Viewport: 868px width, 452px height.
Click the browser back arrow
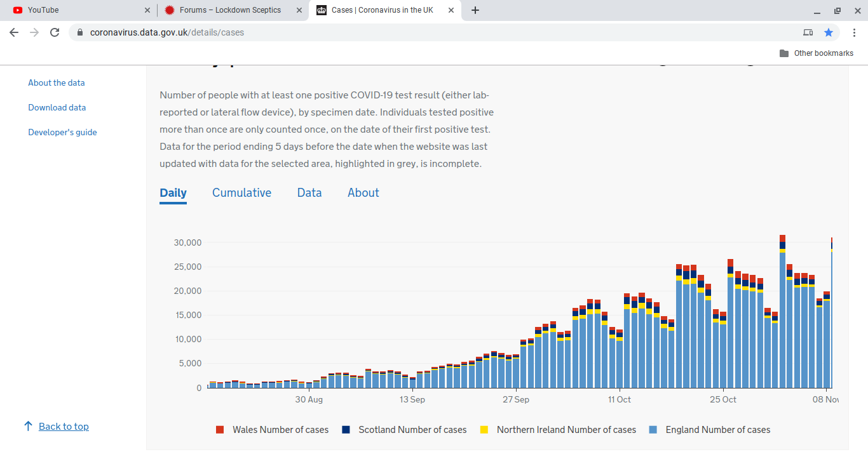14,32
